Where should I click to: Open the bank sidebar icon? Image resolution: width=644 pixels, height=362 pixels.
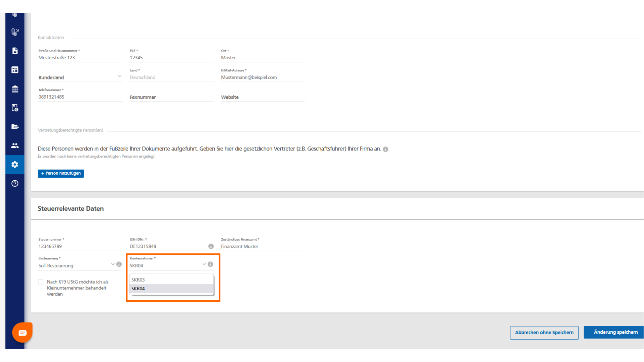pos(15,89)
